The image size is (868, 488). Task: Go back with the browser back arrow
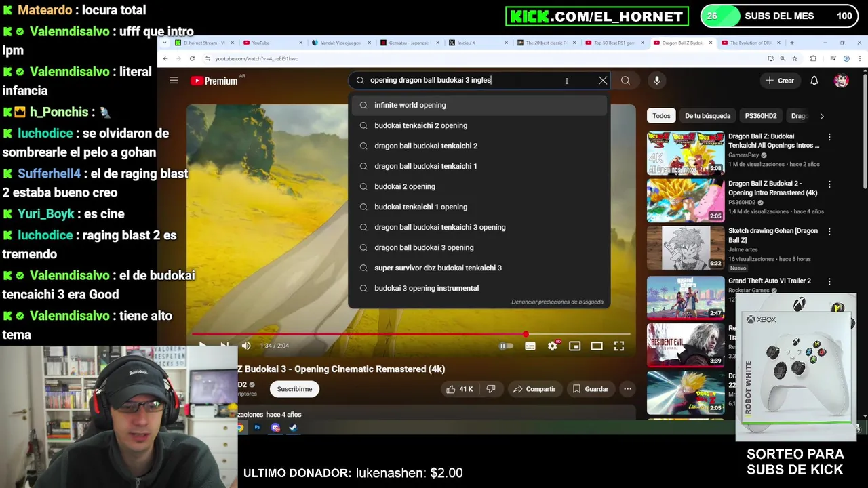coord(165,58)
